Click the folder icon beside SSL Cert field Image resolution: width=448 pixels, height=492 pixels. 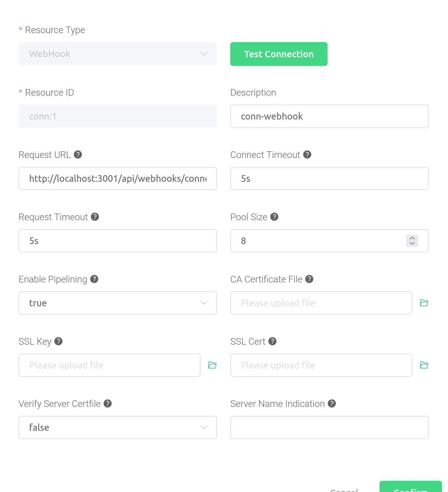click(424, 365)
